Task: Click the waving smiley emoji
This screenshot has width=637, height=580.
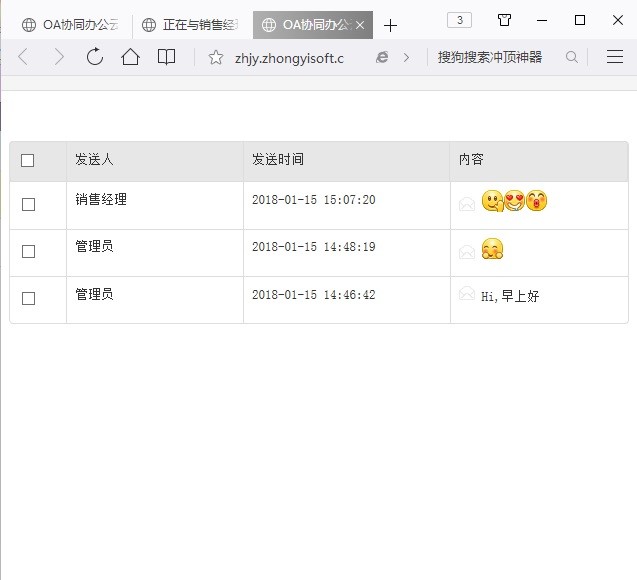Action: 492,201
